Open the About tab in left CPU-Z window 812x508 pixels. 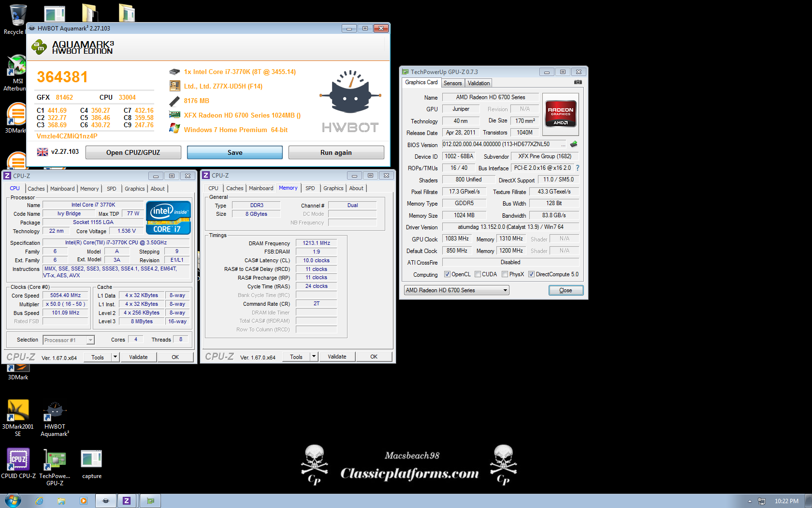click(158, 189)
